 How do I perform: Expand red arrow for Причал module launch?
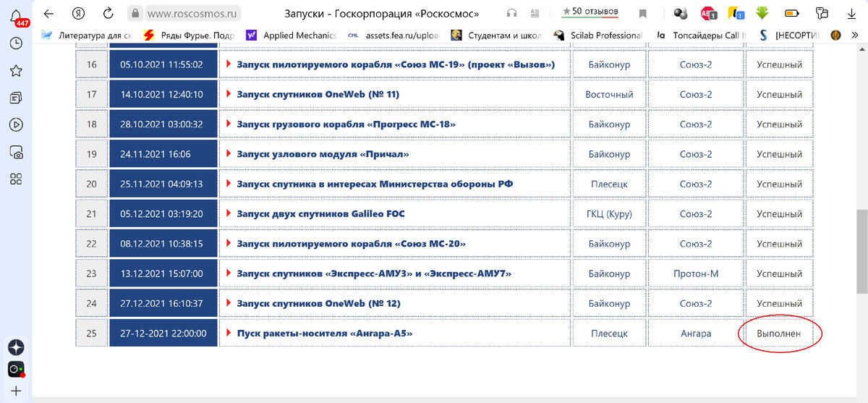coord(229,153)
